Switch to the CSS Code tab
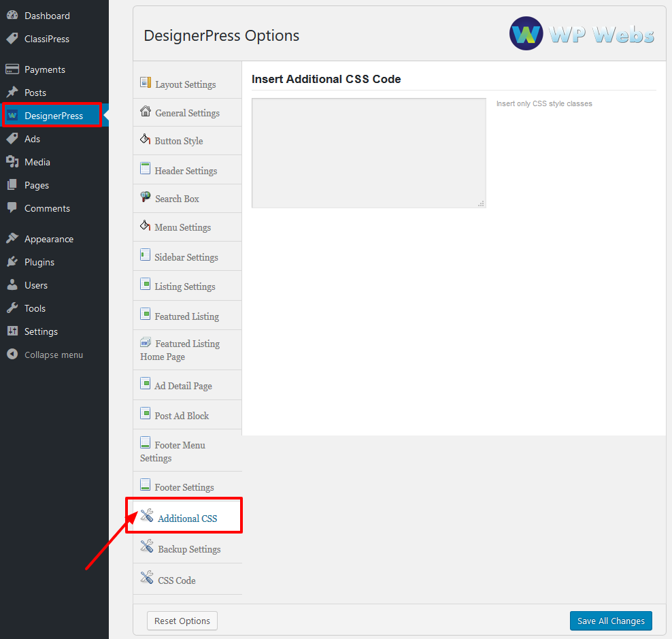672x639 pixels. click(187, 579)
